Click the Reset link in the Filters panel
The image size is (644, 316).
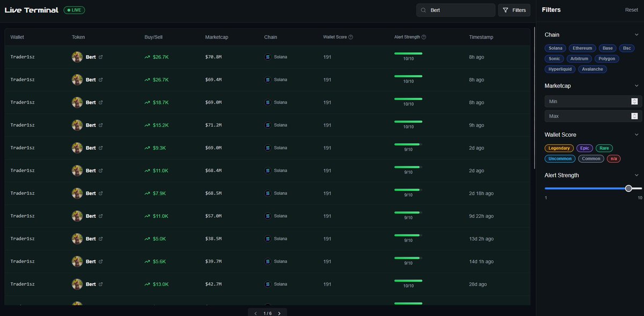631,9
